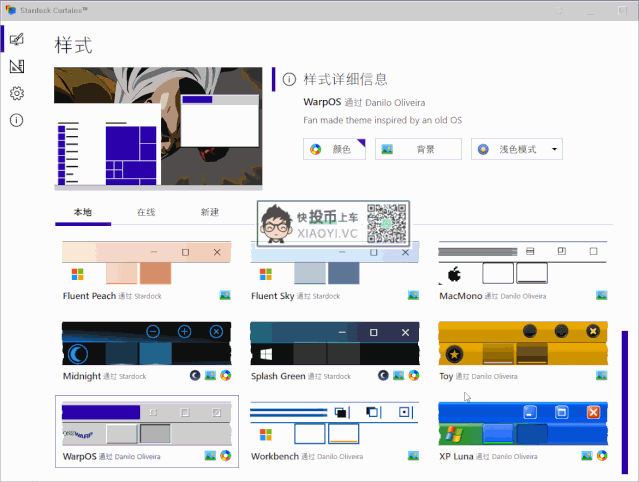Open Settings gear in sidebar
Image resolution: width=639 pixels, height=482 pixels.
(x=17, y=93)
